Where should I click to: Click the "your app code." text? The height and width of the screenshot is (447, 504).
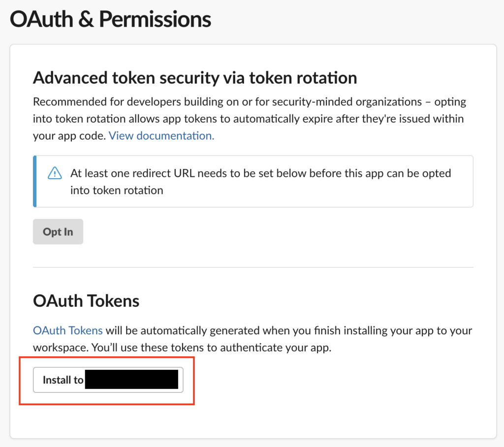click(69, 136)
